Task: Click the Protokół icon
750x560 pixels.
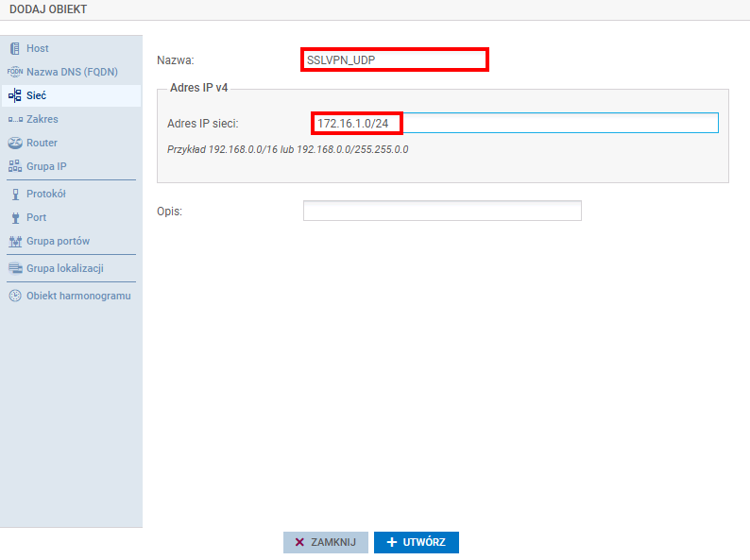Action: [x=15, y=194]
